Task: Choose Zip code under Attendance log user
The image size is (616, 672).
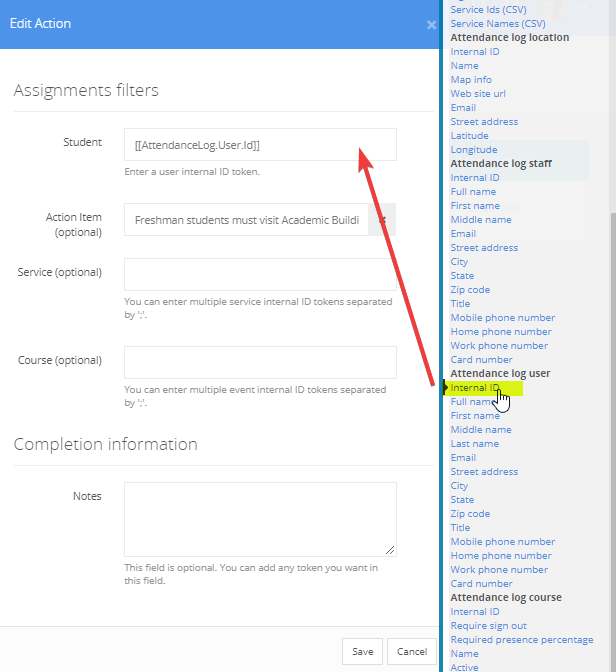Action: pos(470,513)
